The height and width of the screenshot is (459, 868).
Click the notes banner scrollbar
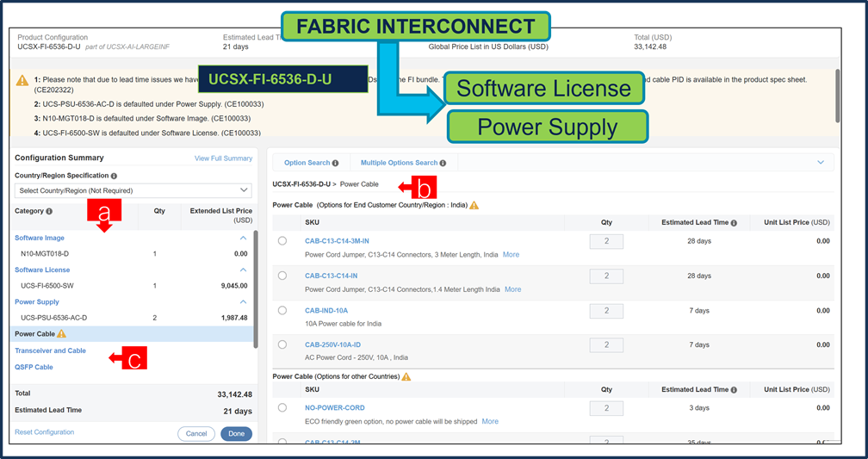(x=837, y=96)
